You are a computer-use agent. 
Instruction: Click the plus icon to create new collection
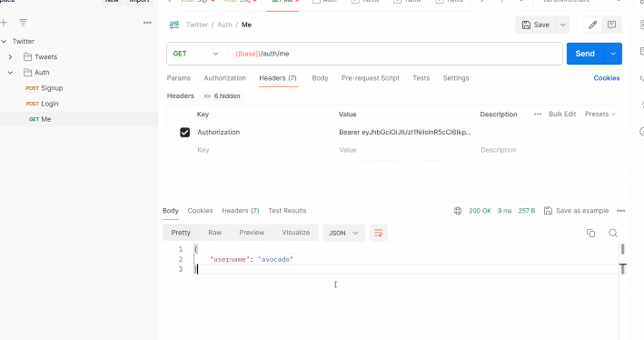pyautogui.click(x=4, y=23)
